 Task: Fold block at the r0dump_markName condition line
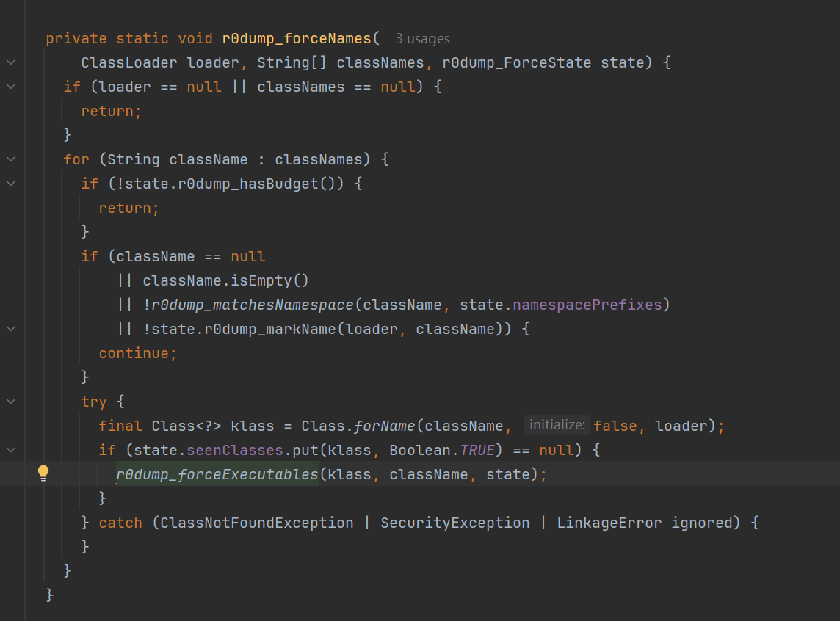click(x=11, y=330)
